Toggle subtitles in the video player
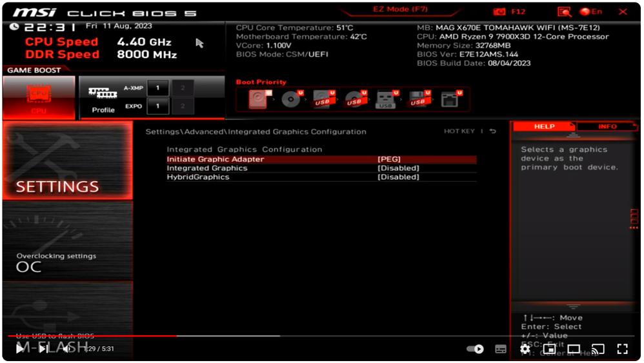Image resolution: width=644 pixels, height=363 pixels. tap(501, 349)
